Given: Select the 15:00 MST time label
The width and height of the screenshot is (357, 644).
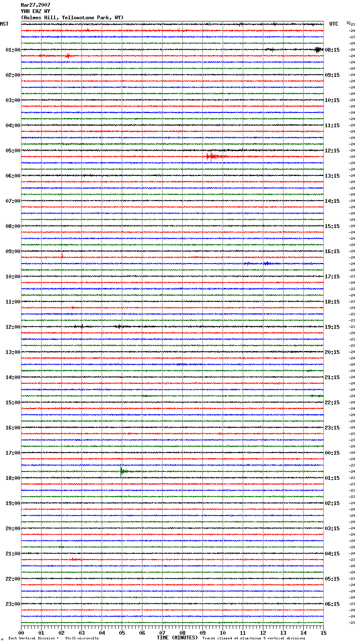Looking at the screenshot, I should [13, 403].
